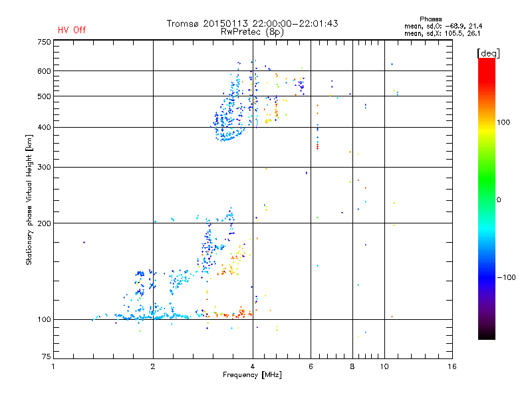The image size is (532, 399).
Task: Click 'mean, sd,X: 105.5, 26.1' statistics line
Action: point(442,33)
